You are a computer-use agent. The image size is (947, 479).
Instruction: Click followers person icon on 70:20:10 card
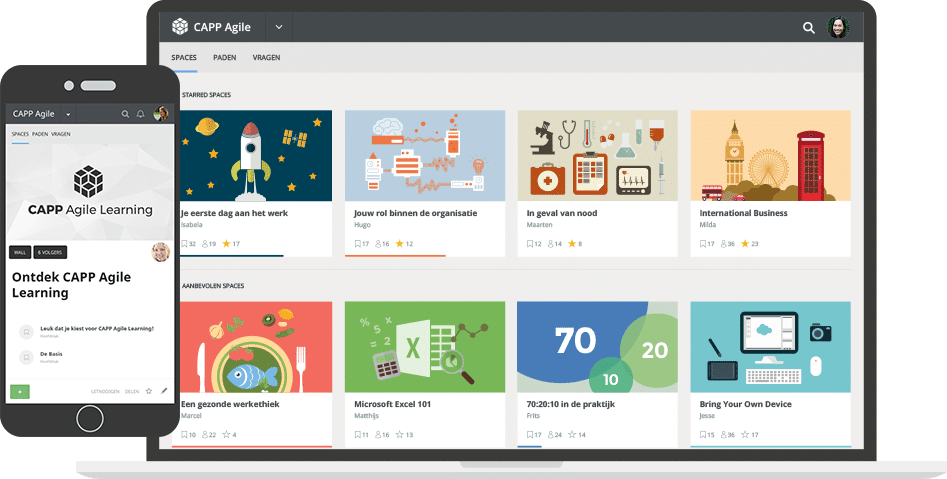pos(551,435)
